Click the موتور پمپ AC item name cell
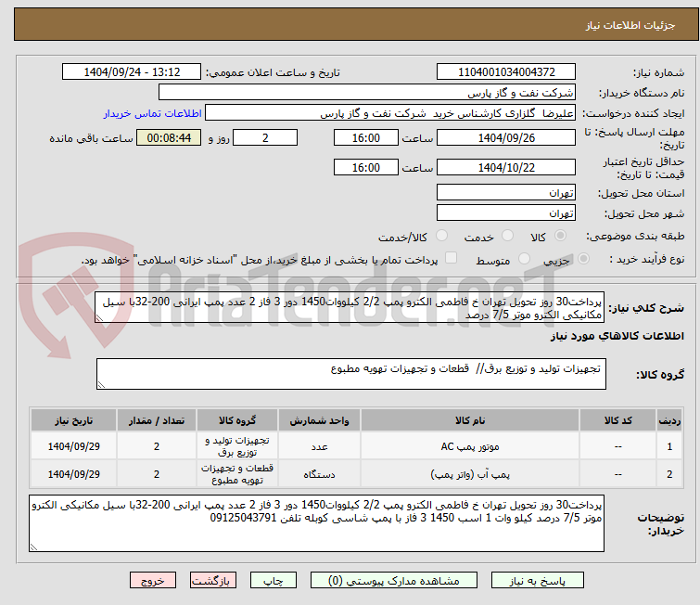 click(x=470, y=446)
